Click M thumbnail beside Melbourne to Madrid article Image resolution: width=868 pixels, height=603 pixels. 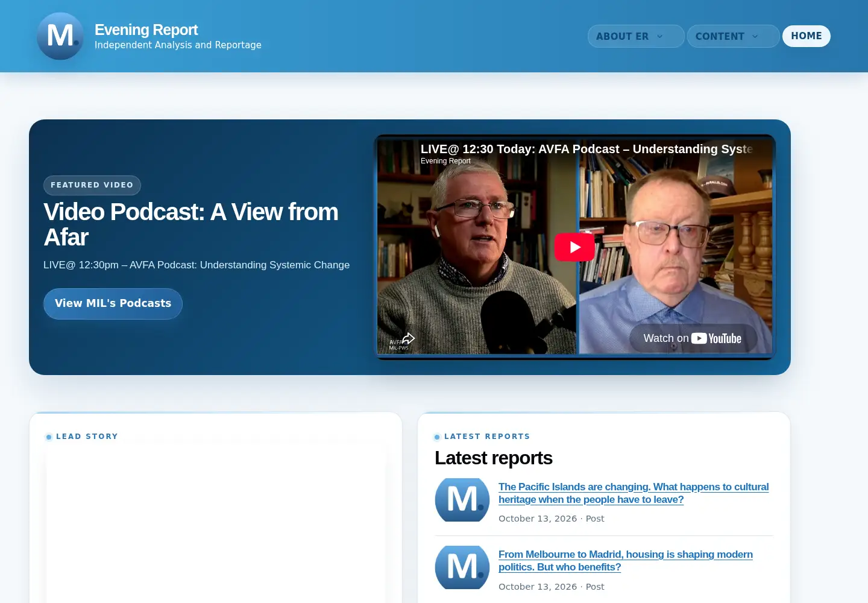click(462, 567)
